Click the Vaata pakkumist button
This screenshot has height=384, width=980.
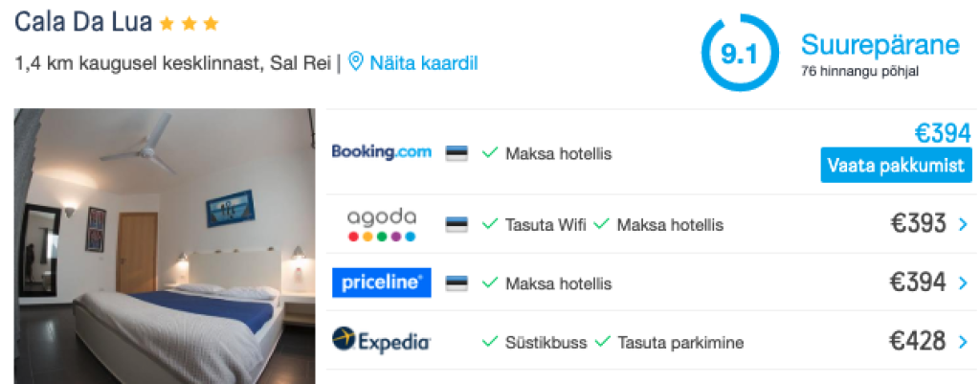[x=895, y=165]
